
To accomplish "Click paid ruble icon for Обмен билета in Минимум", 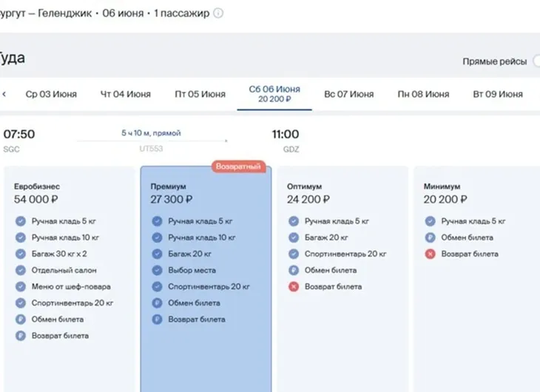I will (430, 237).
